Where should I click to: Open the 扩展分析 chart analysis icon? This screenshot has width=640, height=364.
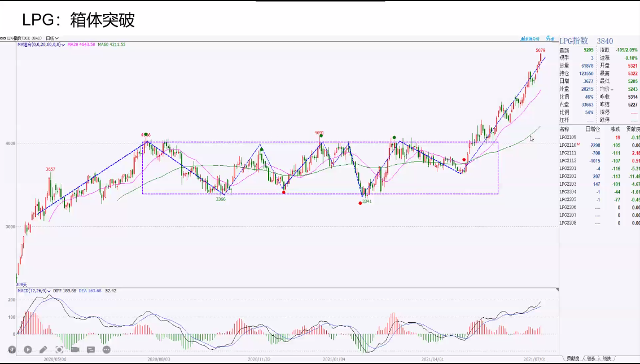click(530, 39)
